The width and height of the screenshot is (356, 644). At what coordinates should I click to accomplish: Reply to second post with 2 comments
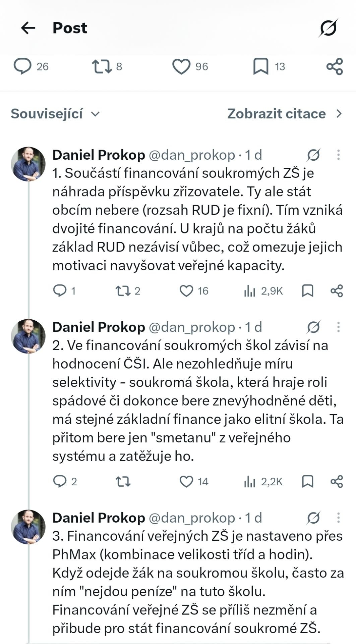coord(65,481)
